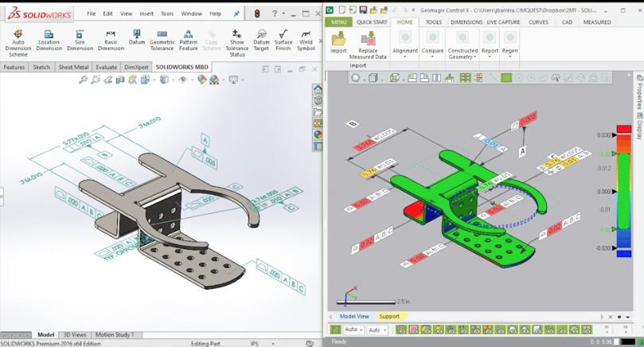Select the Datum Target tool

click(x=261, y=41)
